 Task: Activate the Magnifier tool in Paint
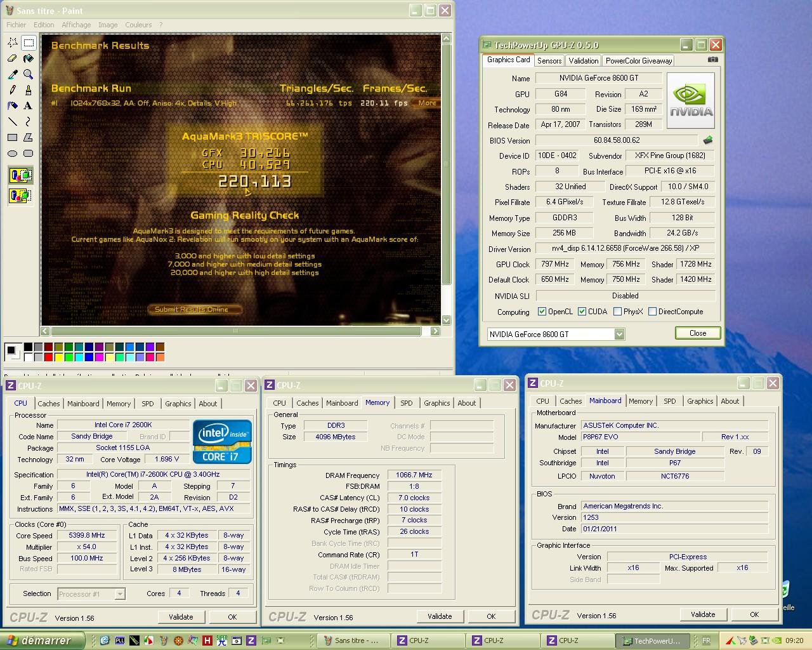[29, 74]
